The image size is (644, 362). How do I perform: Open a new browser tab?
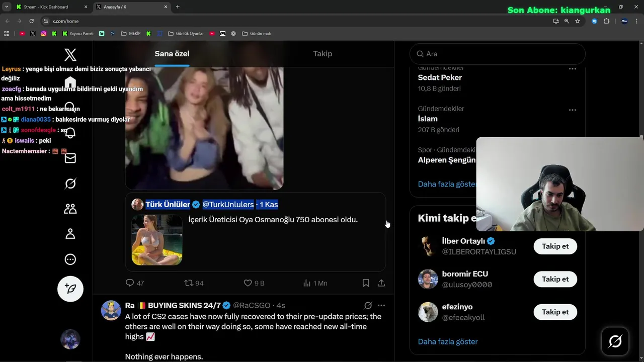[178, 7]
